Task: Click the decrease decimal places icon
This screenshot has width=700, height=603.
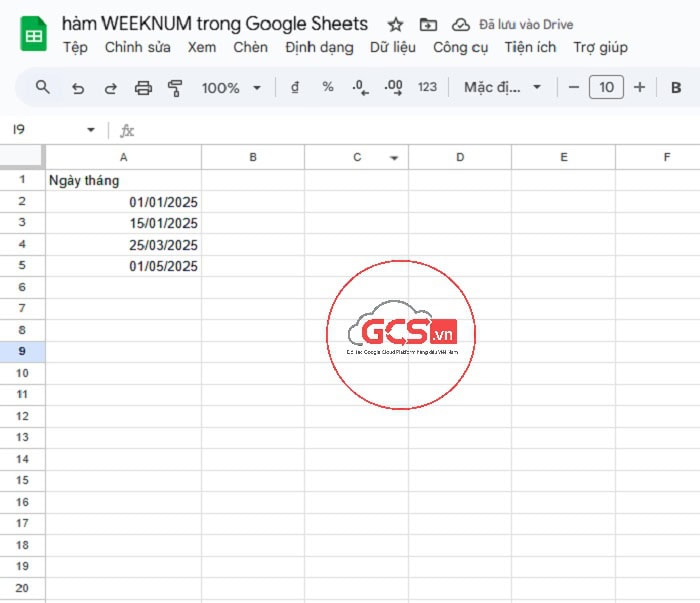Action: pos(360,88)
